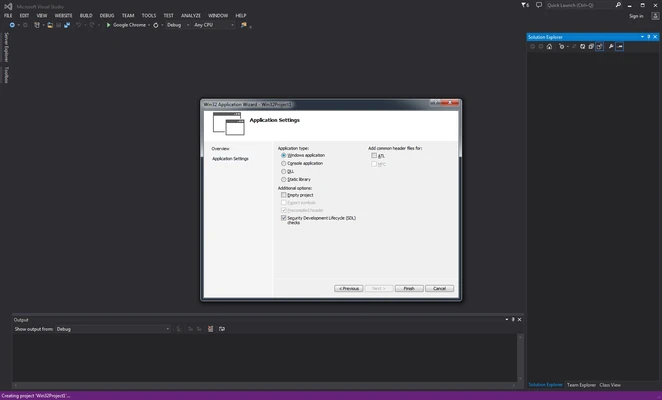This screenshot has width=662, height=400.
Task: Click the Solution Explorer Collapse All icon
Action: [x=591, y=46]
